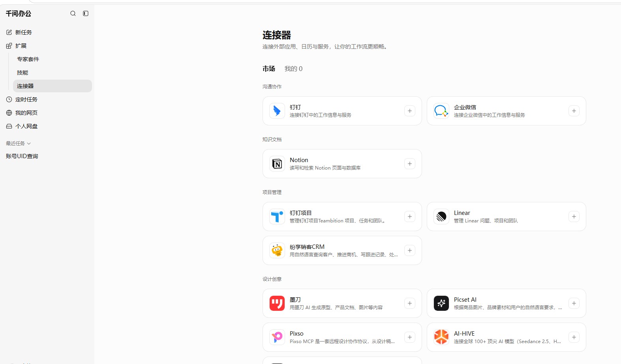
Task: Click the 钉钉项目 card title
Action: click(301, 213)
